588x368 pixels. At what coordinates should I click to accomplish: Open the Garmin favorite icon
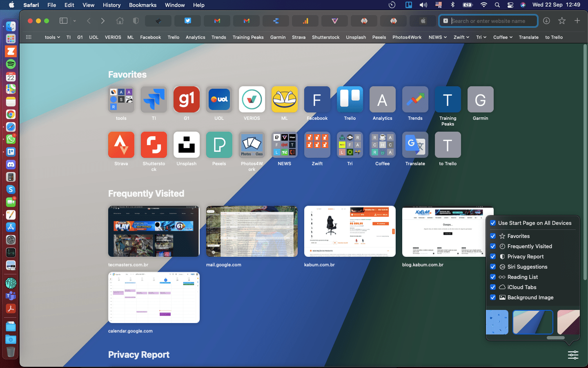coord(481,99)
